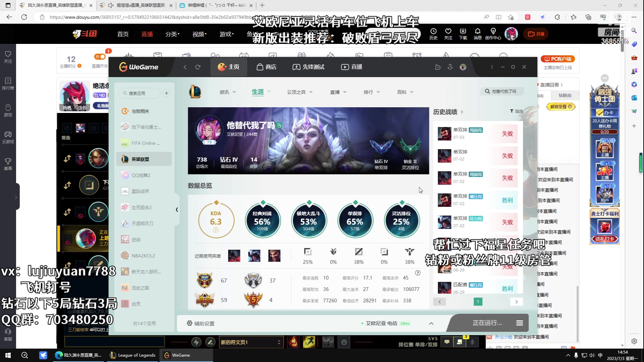The image size is (644, 362).
Task: Click 单双排 65% win rate circle
Action: [355, 220]
